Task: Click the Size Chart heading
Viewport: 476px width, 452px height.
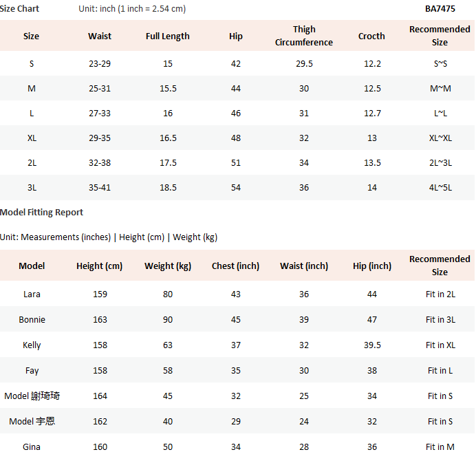Action: (20, 9)
